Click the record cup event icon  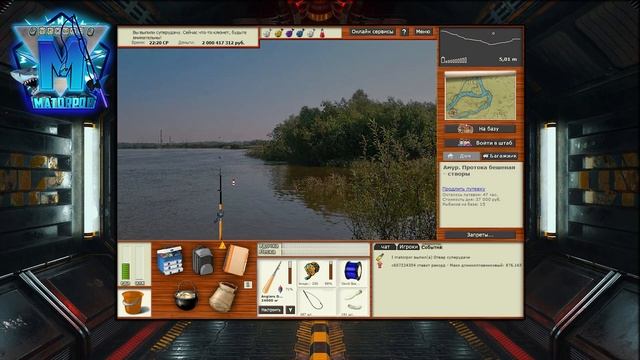(x=380, y=265)
